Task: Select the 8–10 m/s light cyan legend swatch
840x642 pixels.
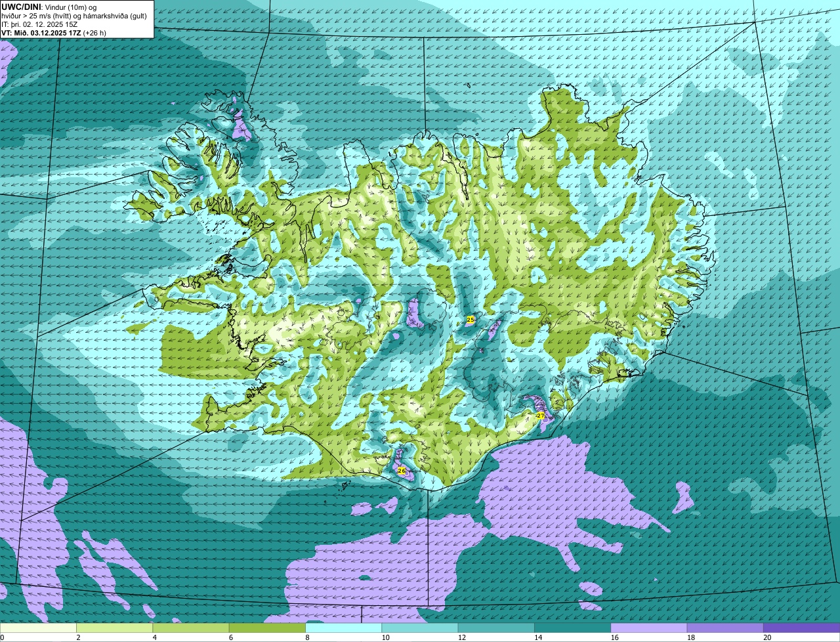Action: 344,628
